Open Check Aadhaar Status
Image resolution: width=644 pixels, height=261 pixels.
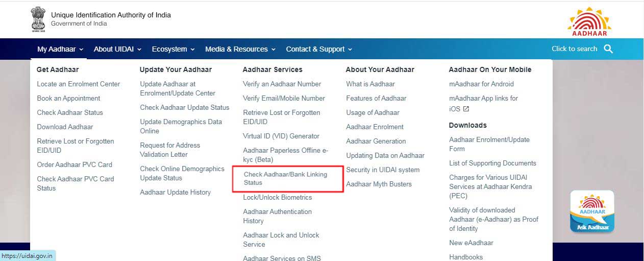[70, 112]
